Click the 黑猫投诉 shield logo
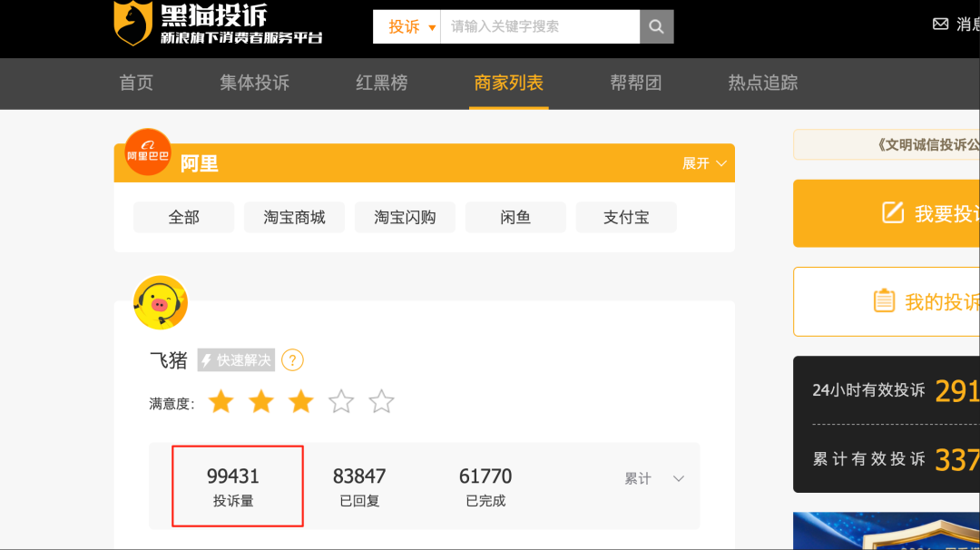Image resolution: width=980 pixels, height=550 pixels. click(132, 24)
